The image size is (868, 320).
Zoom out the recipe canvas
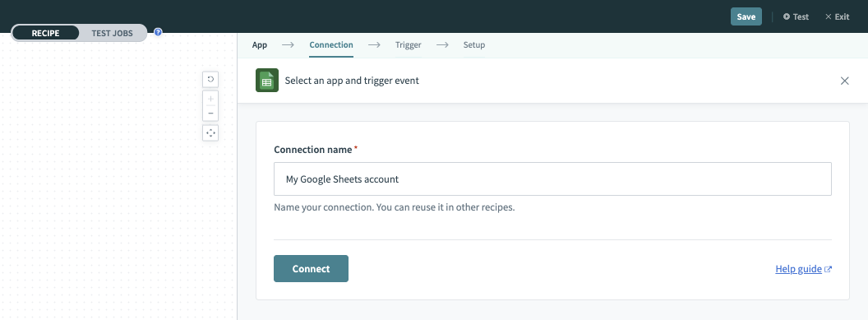(x=210, y=113)
